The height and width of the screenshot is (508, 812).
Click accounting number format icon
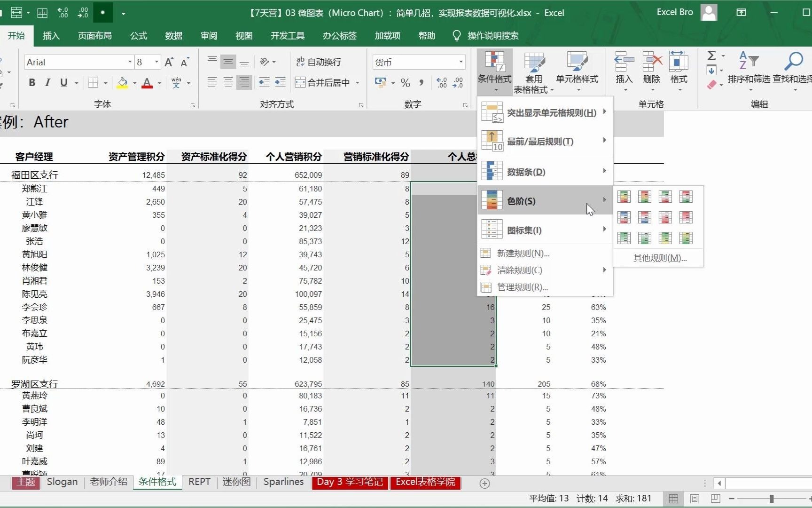380,83
